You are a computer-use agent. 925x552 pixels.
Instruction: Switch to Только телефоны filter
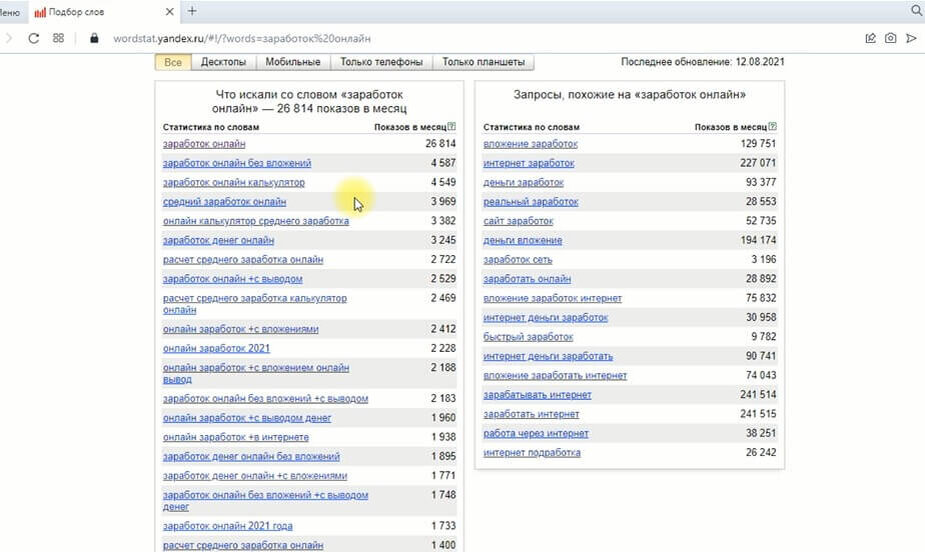[x=381, y=62]
